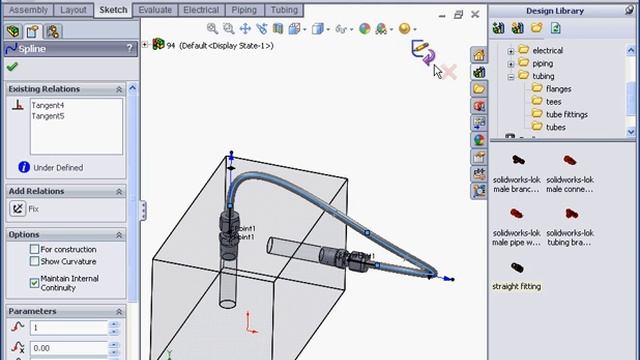The image size is (640, 360).
Task: Open the Assembly tab
Action: (29, 10)
